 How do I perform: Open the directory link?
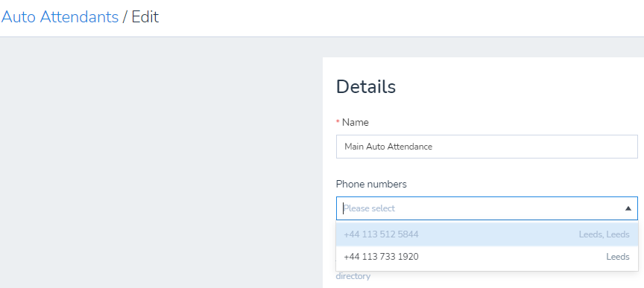[353, 276]
